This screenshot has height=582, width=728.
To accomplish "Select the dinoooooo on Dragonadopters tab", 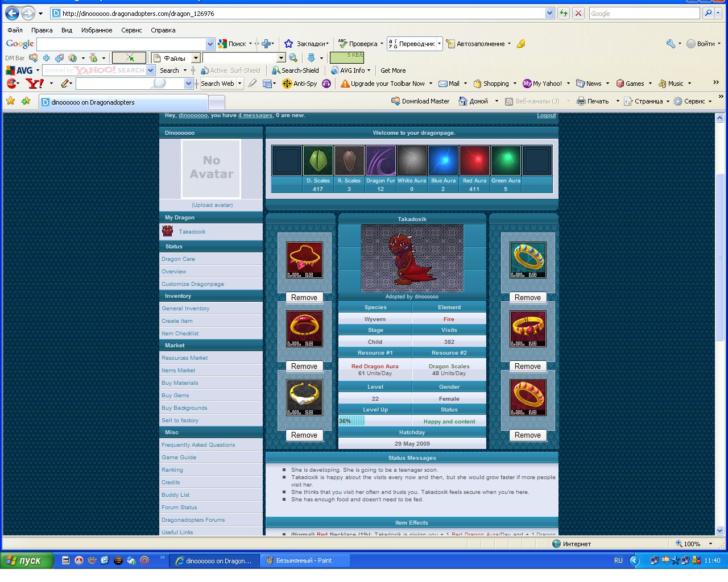I will (x=124, y=102).
